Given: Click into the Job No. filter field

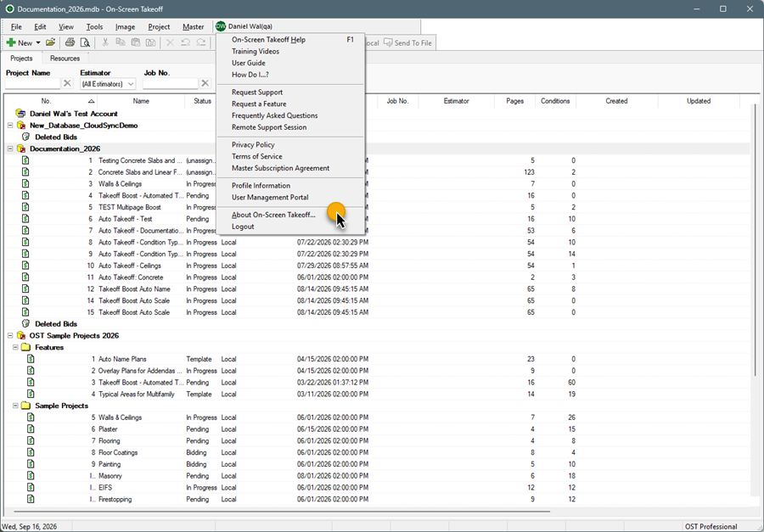Looking at the screenshot, I should 171,84.
